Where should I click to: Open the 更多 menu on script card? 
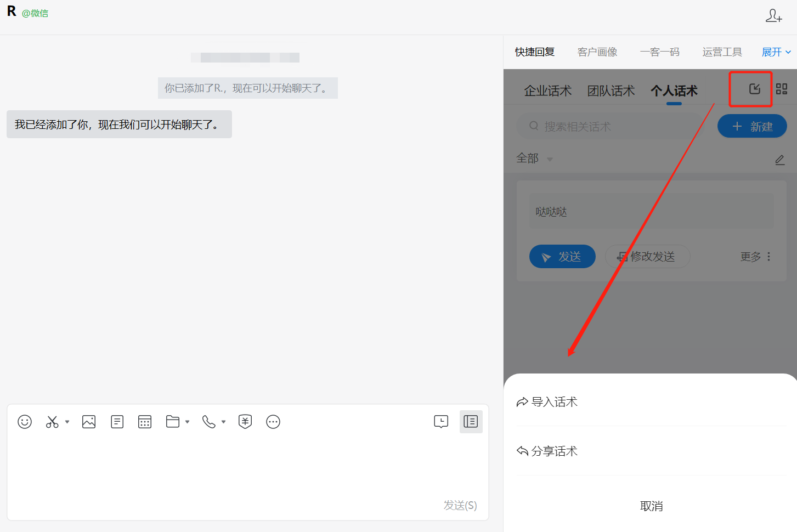(x=756, y=257)
